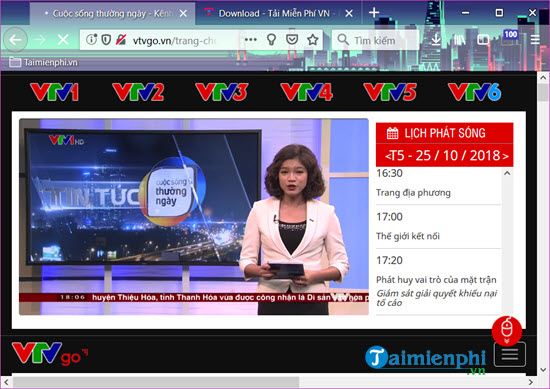The height and width of the screenshot is (389, 550).
Task: Open the page actions three-dots menu
Action: [250, 39]
